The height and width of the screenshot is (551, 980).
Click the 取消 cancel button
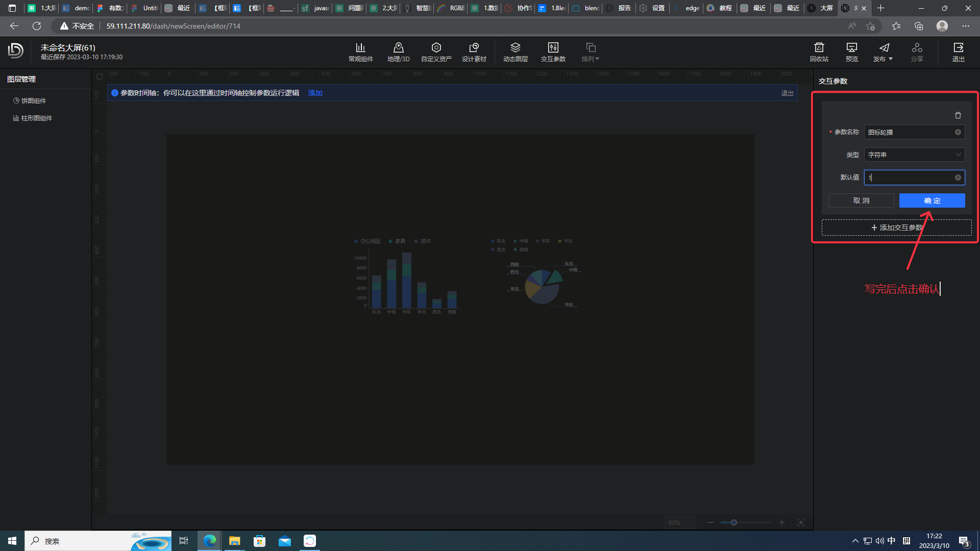(861, 201)
